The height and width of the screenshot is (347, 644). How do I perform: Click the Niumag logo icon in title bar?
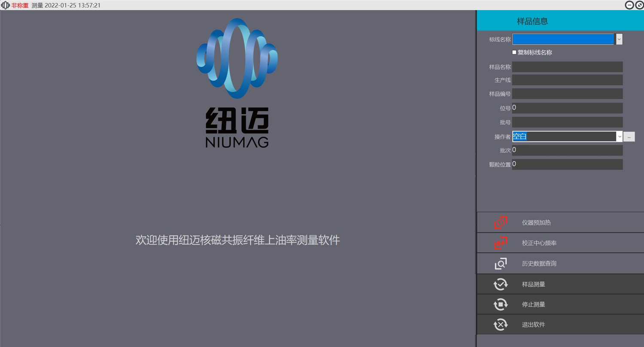tap(4, 5)
